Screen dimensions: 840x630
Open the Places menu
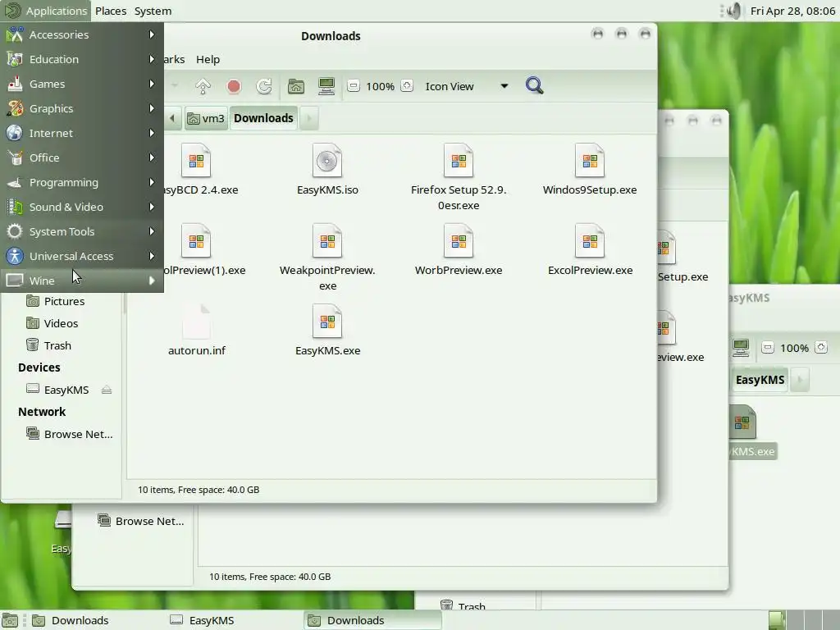[x=111, y=11]
